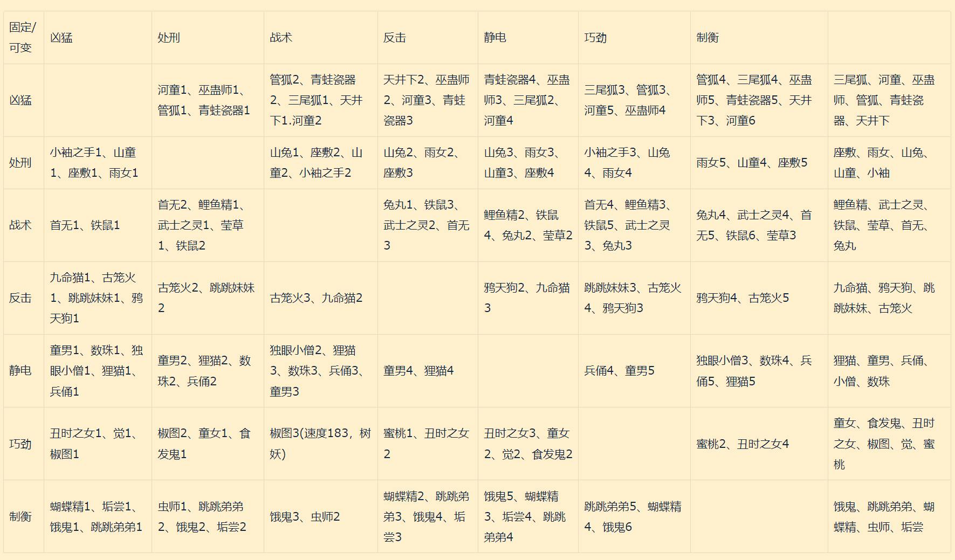Select the cell starting "天井下2、巫蛊师2"
This screenshot has width=955, height=560.
(428, 100)
